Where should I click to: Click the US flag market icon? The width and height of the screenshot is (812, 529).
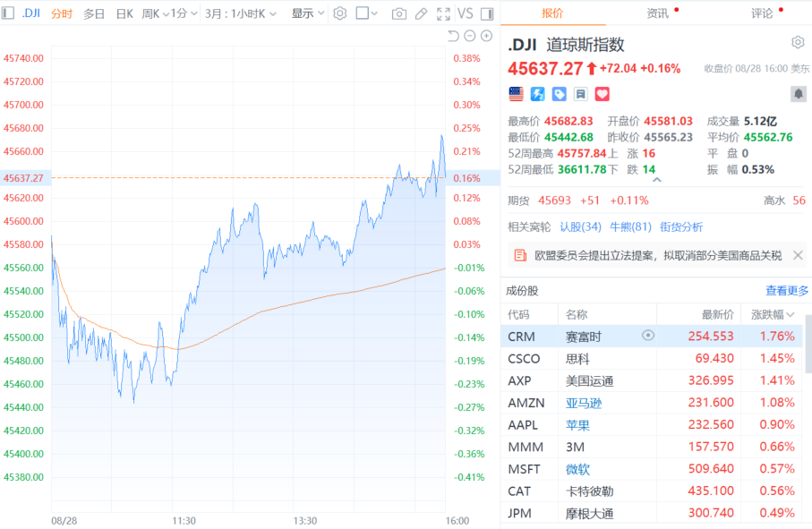coord(517,94)
